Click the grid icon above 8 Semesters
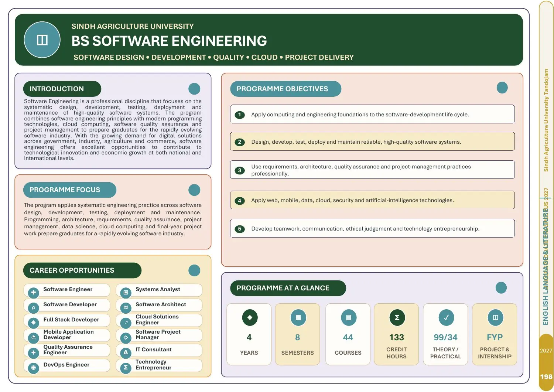This screenshot has height=392, width=554. (298, 317)
